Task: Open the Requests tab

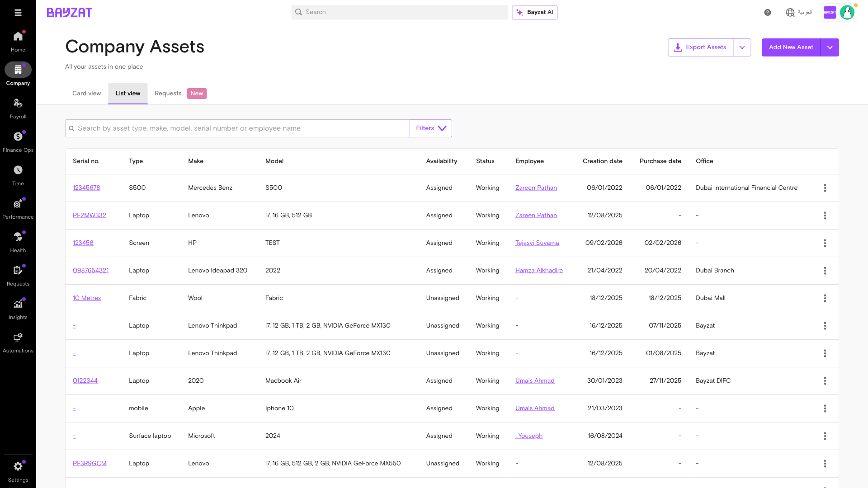Action: tap(180, 94)
